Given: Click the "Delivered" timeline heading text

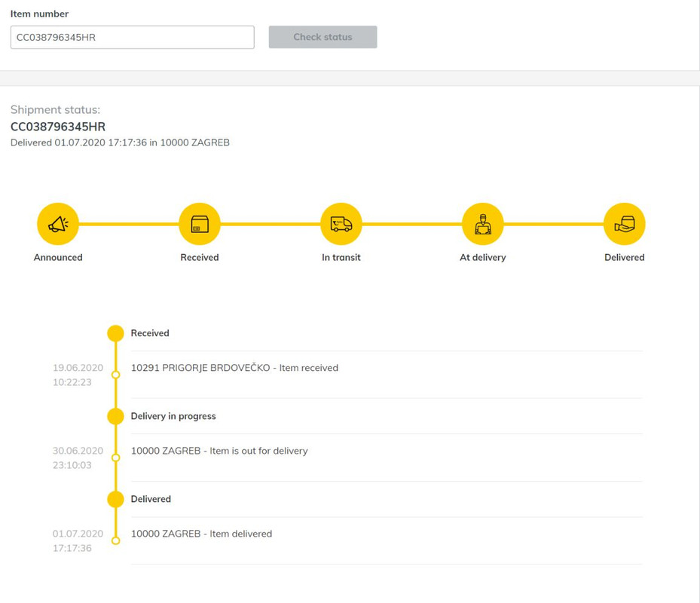Looking at the screenshot, I should pyautogui.click(x=151, y=499).
